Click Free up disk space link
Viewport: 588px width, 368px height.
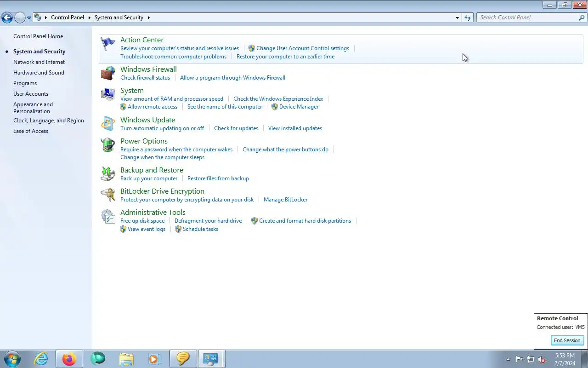pos(142,221)
